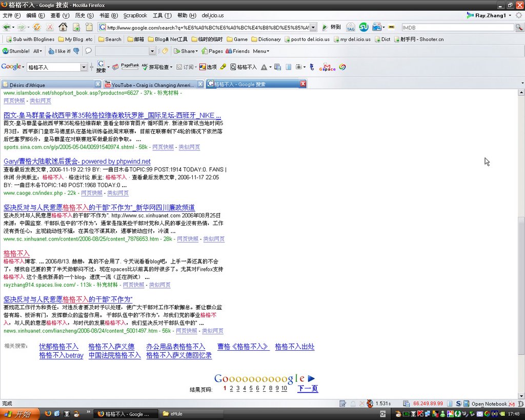Click the Gmail M icon in the status bar
The height and width of the screenshot is (420, 525).
(x=511, y=404)
